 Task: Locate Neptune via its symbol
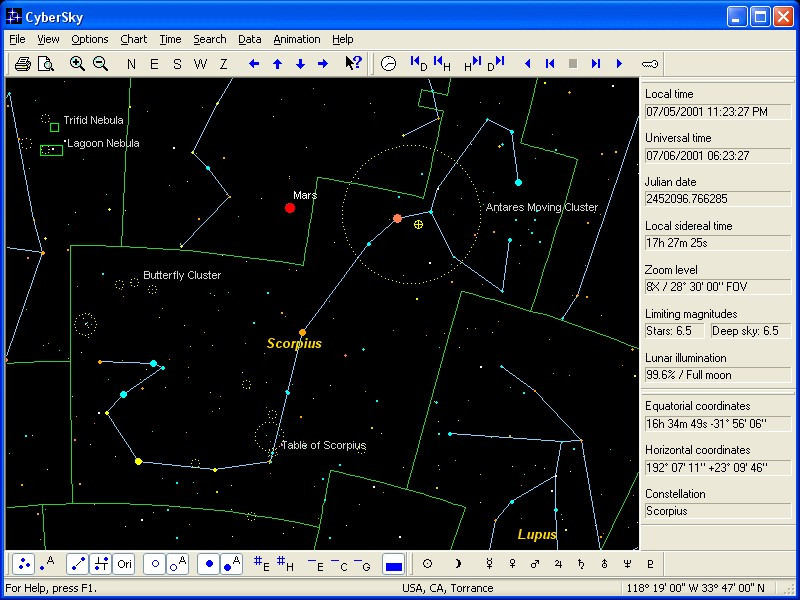pyautogui.click(x=627, y=564)
